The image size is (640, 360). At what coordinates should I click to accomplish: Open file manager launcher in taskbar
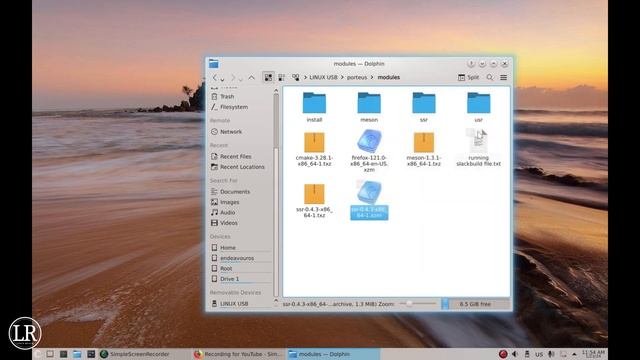pyautogui.click(x=77, y=354)
